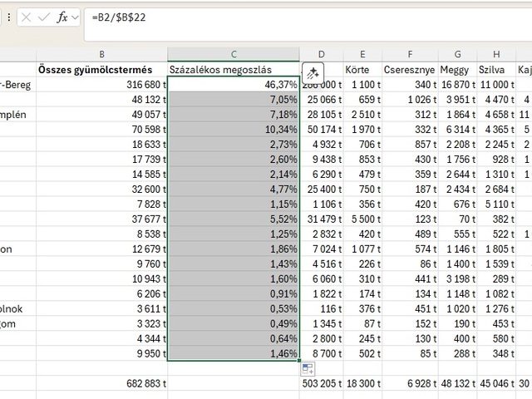Click the Cancel (X) formula bar icon
The width and height of the screenshot is (532, 399).
tap(27, 17)
